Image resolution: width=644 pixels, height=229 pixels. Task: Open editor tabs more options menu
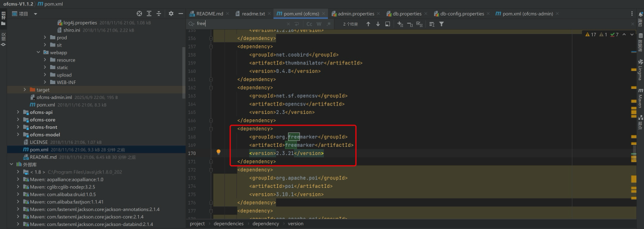(631, 14)
